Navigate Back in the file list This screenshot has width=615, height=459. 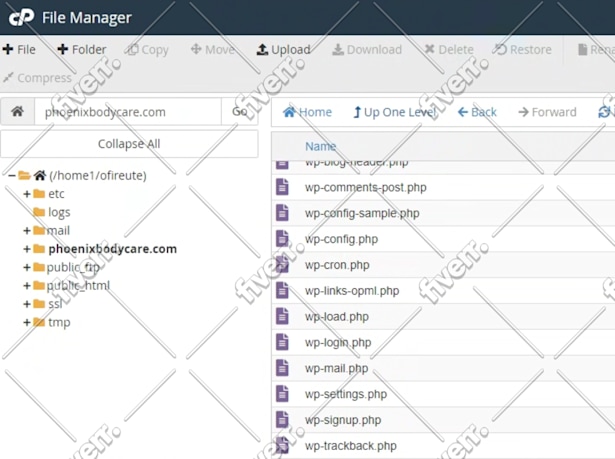[x=477, y=112]
